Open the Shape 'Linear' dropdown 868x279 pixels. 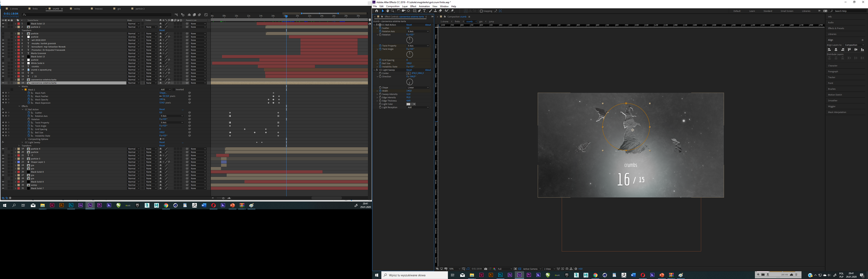coord(418,87)
